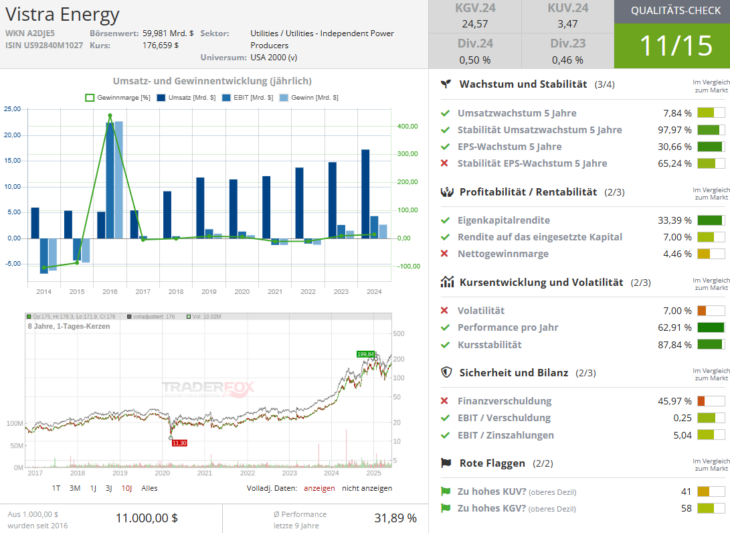
Task: Click market comparison bar for Performance pro Jahr
Action: click(711, 327)
